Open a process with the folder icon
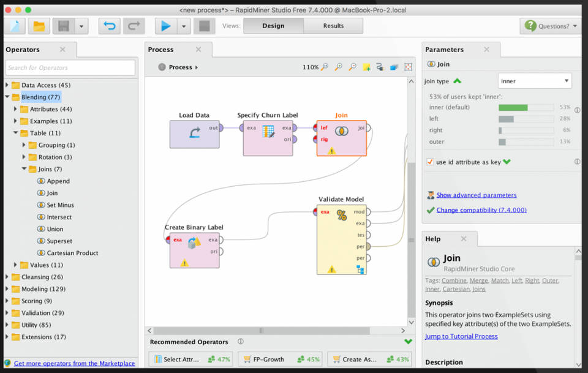Image resolution: width=588 pixels, height=373 pixels. [x=39, y=26]
